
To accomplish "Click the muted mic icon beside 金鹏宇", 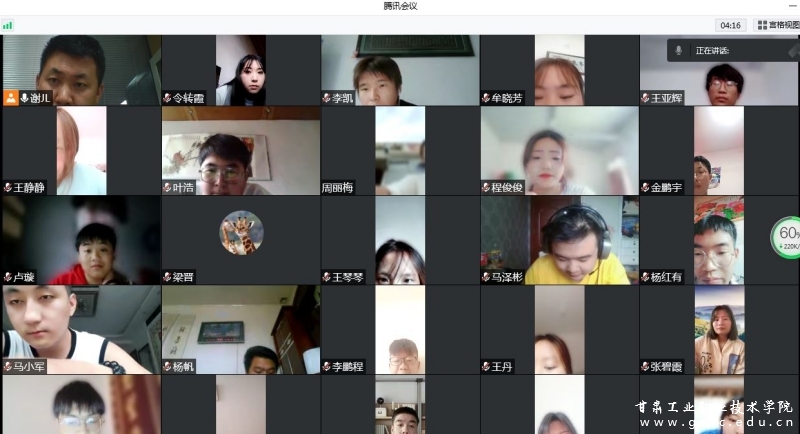I will tap(646, 187).
